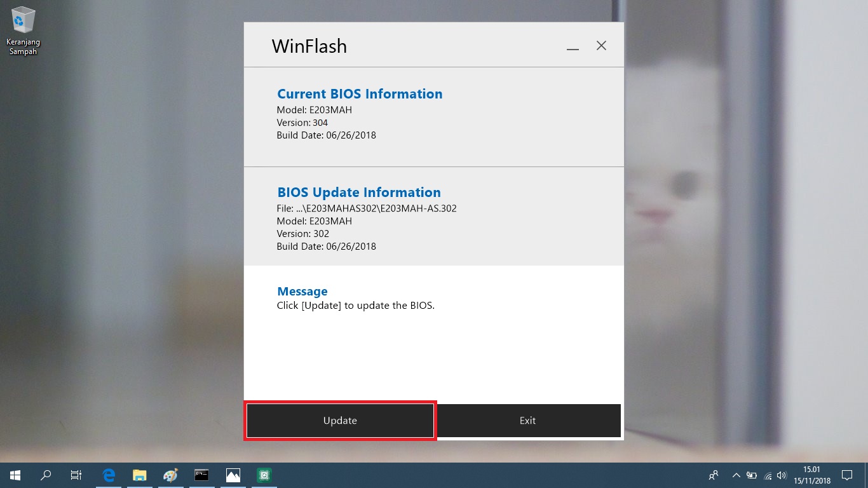The width and height of the screenshot is (868, 488).
Task: Click the Message heading
Action: (302, 292)
